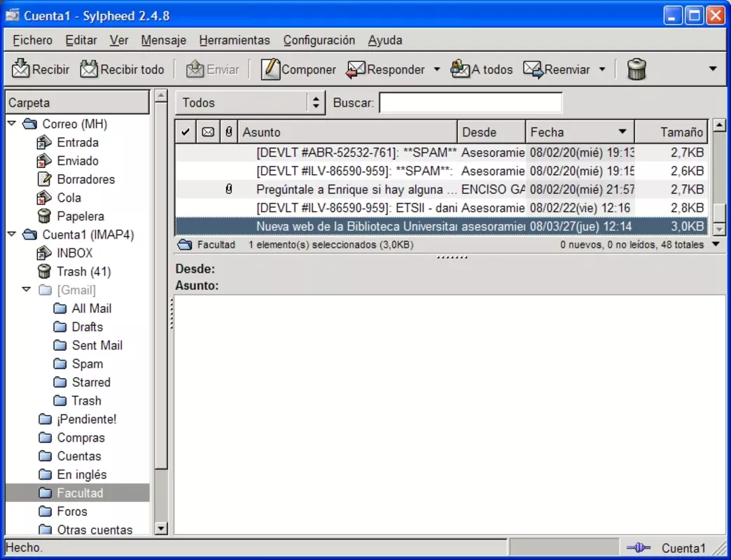
Task: Open the Entrada folder under Correo (MH)
Action: 68,142
